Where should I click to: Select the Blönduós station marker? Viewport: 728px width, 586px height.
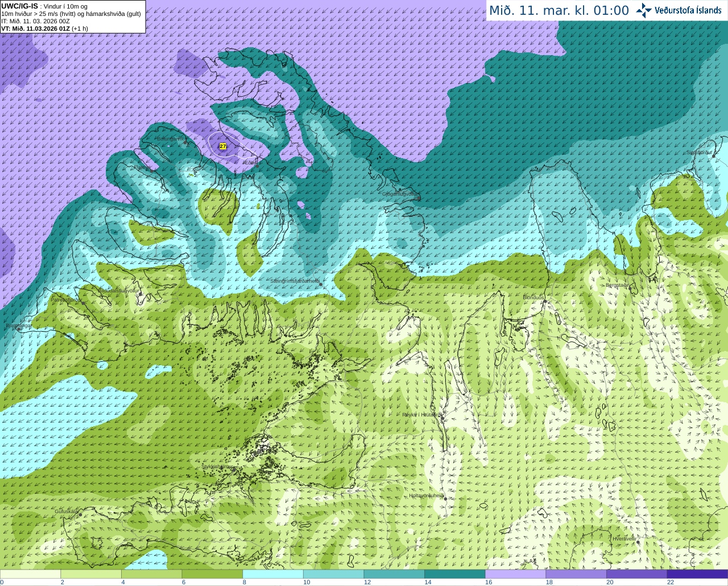(x=544, y=302)
